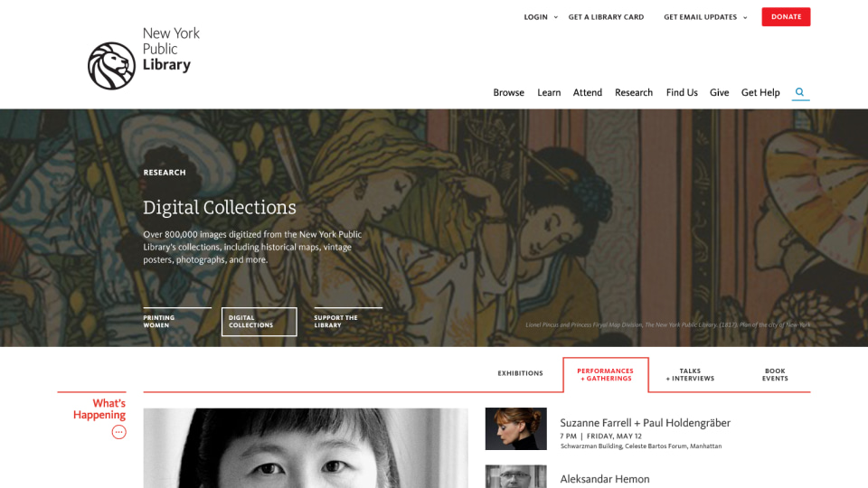Open the Research menu item
Image resolution: width=868 pixels, height=488 pixels.
click(633, 92)
